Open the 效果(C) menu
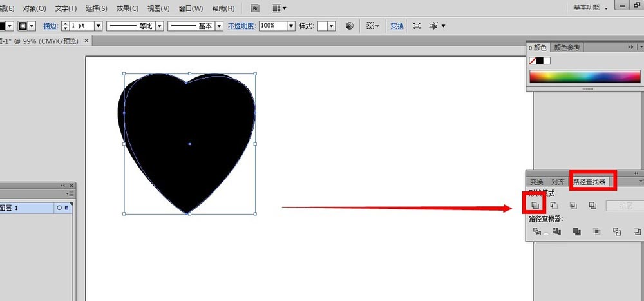Viewport: 644px width, 301px height. pyautogui.click(x=127, y=8)
